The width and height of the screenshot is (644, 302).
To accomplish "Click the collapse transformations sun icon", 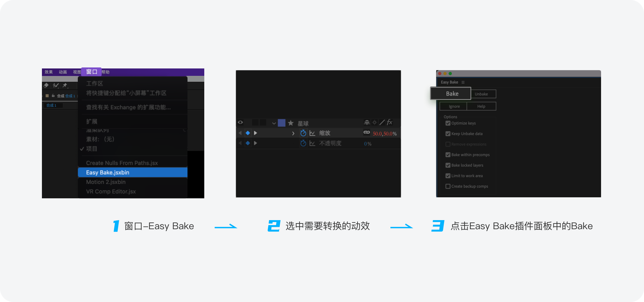I will pyautogui.click(x=375, y=122).
